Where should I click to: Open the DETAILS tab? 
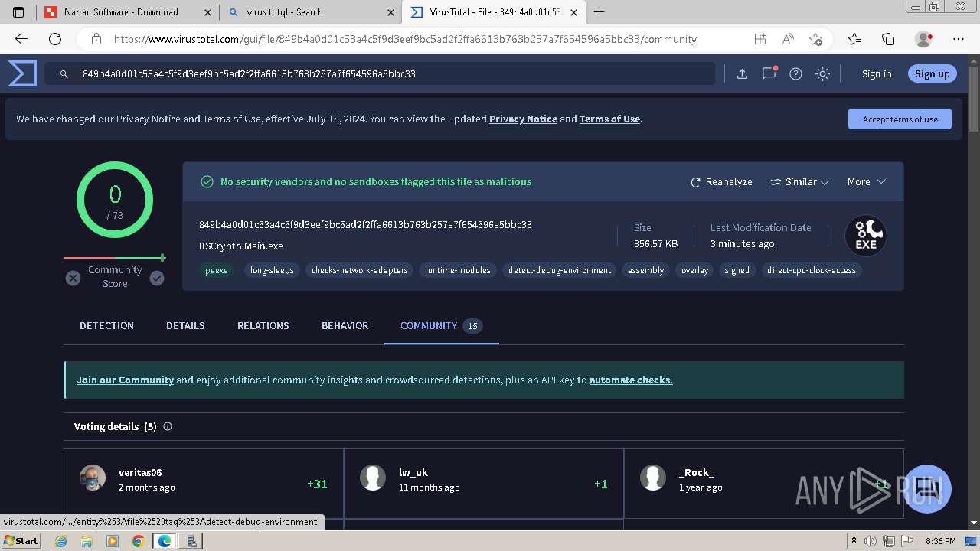coord(185,326)
